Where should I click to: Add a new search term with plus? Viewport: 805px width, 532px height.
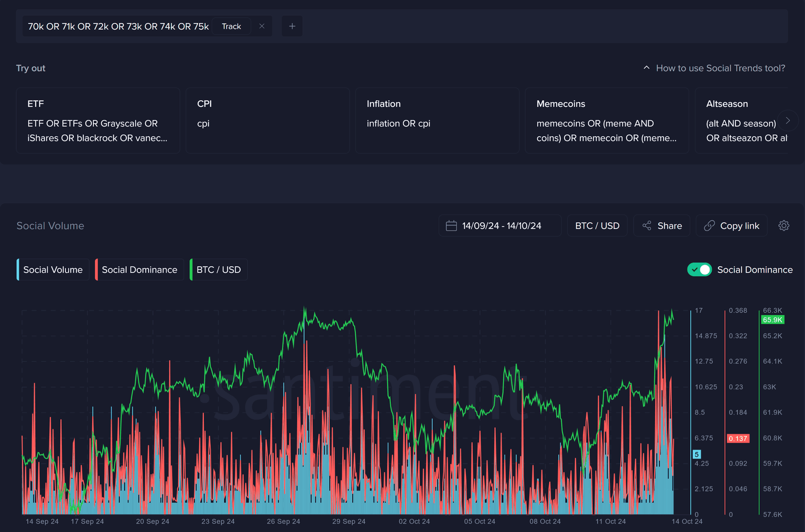(x=292, y=26)
